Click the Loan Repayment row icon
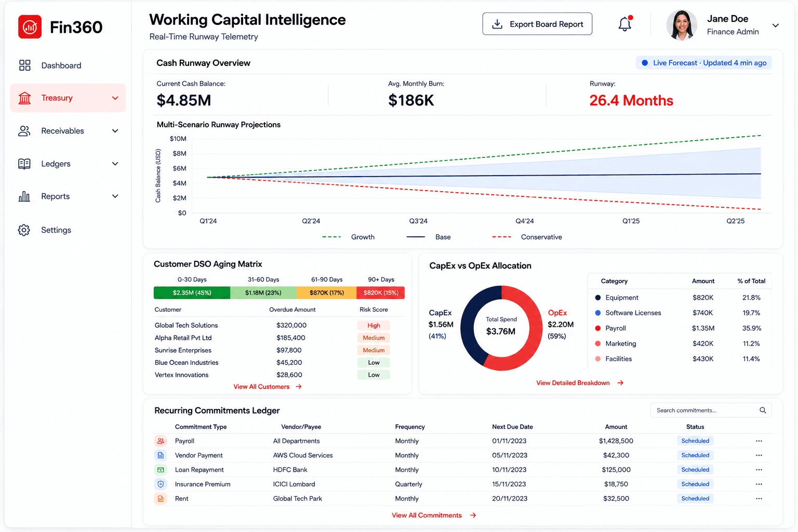This screenshot has height=532, width=798. (161, 470)
